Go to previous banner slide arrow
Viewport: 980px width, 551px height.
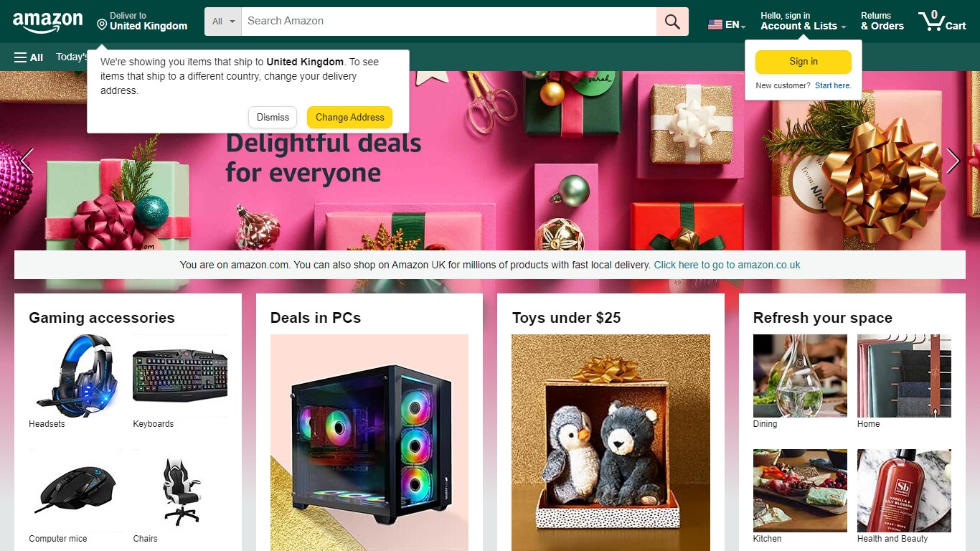(27, 161)
